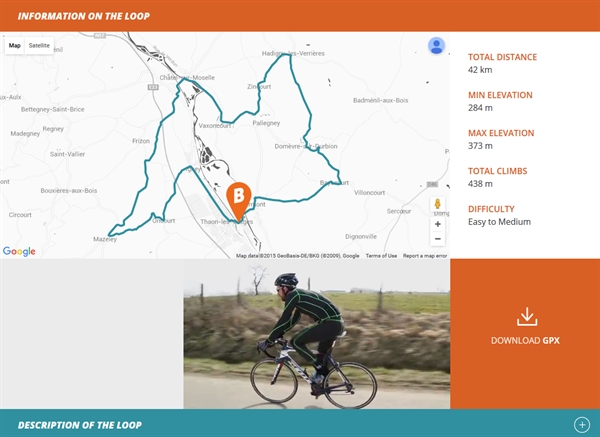Viewport: 600px width, 437px height.
Task: Click the Circourt map label
Action: point(20,215)
